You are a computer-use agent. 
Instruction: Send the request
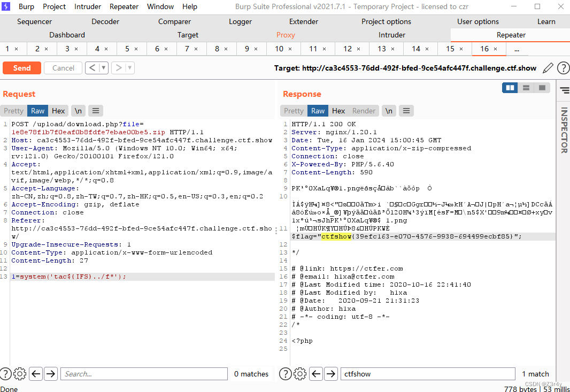coord(22,68)
